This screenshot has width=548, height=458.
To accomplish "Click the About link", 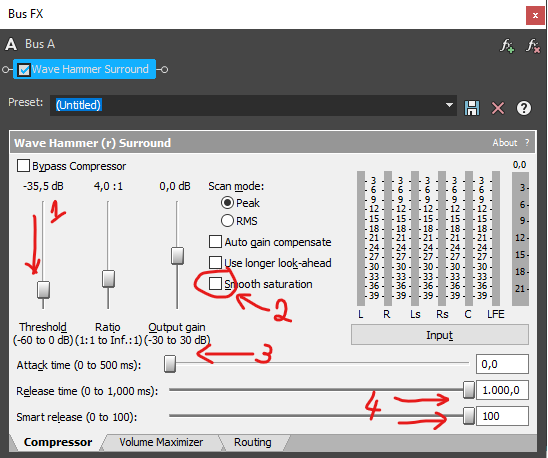I will (x=505, y=143).
